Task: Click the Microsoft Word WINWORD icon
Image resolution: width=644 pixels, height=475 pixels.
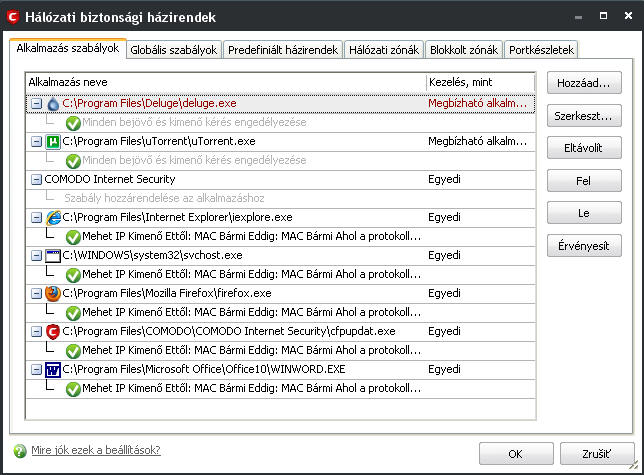Action: pyautogui.click(x=53, y=370)
